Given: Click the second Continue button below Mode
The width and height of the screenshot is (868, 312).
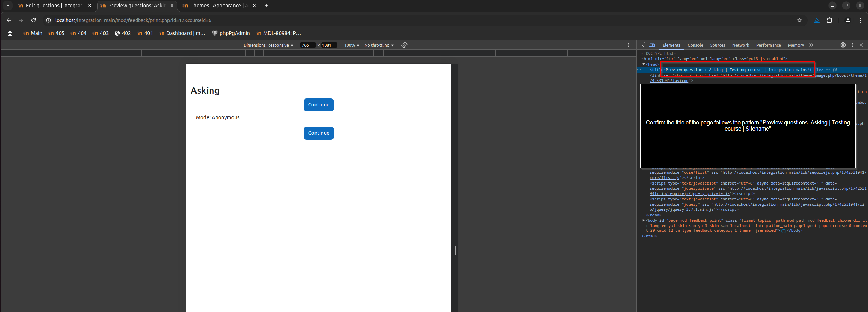Looking at the screenshot, I should [x=319, y=133].
